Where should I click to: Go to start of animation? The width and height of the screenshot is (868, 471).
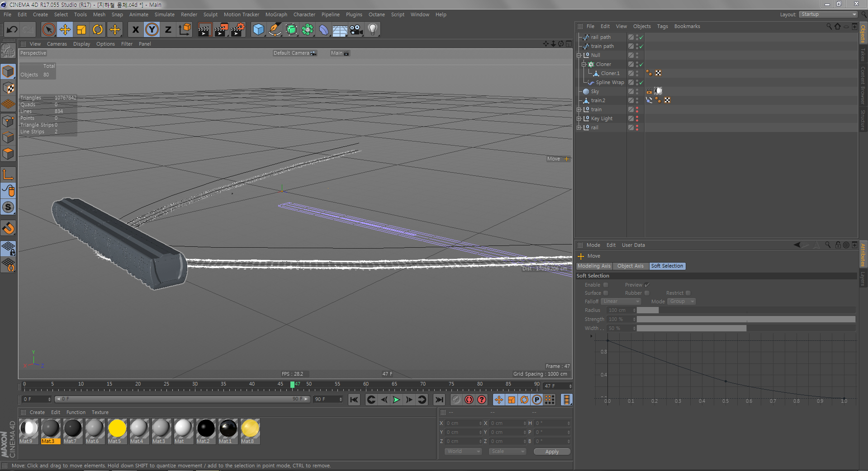click(354, 400)
